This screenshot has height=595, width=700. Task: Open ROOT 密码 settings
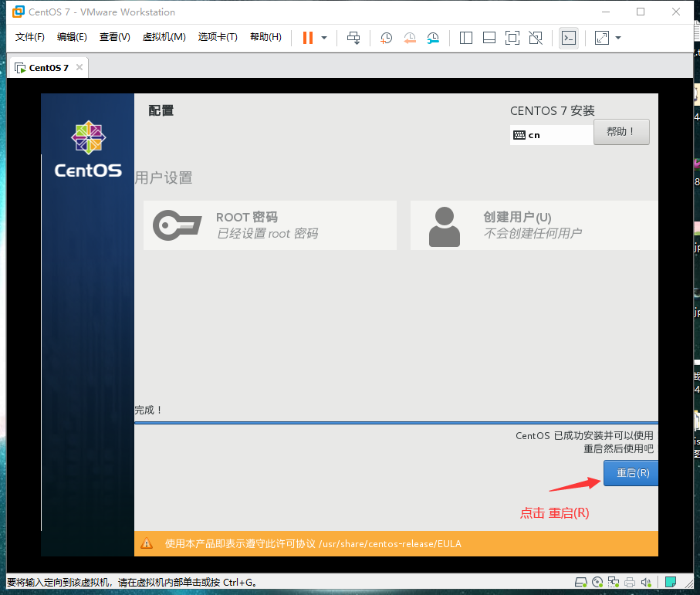[x=269, y=225]
